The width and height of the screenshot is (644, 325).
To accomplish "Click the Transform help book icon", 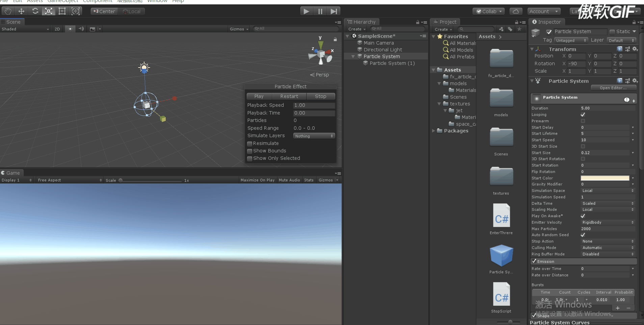I will [620, 49].
